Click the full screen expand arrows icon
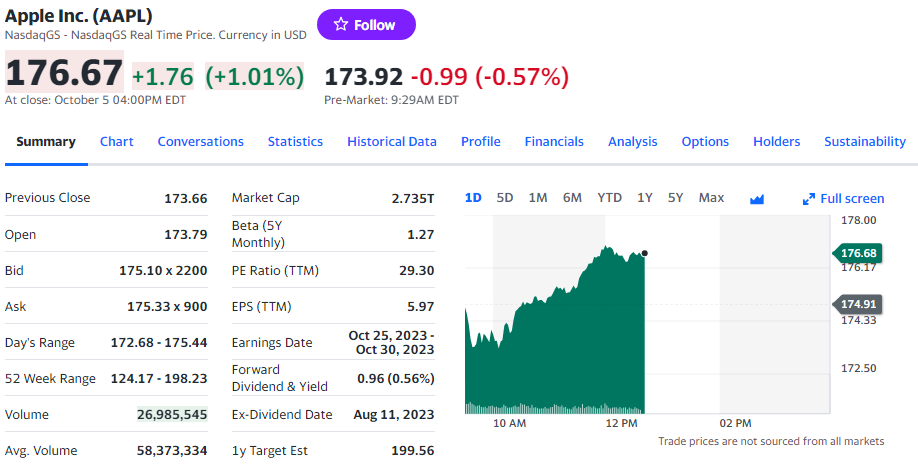 coord(809,199)
